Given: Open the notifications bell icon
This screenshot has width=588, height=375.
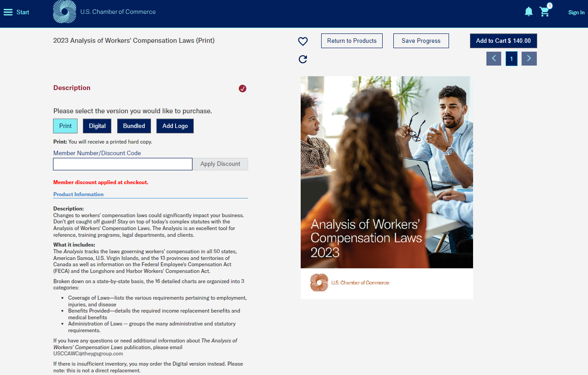Looking at the screenshot, I should coord(529,12).
